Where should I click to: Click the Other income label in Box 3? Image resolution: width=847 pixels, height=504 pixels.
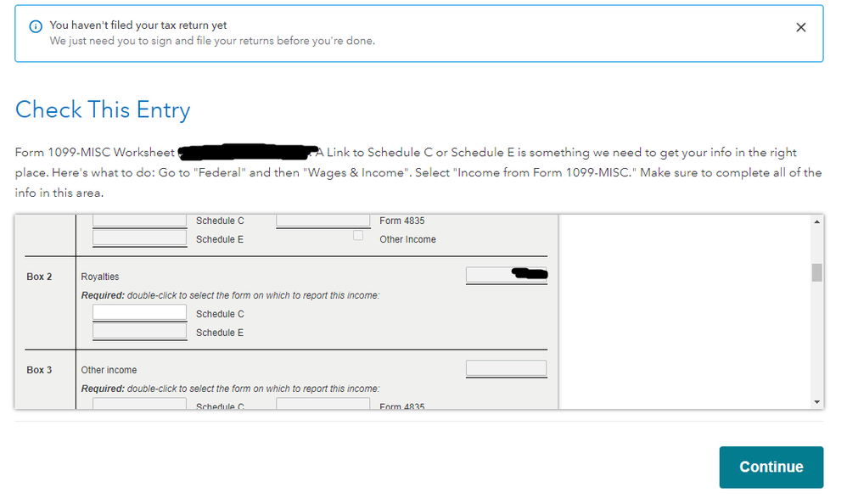point(109,370)
